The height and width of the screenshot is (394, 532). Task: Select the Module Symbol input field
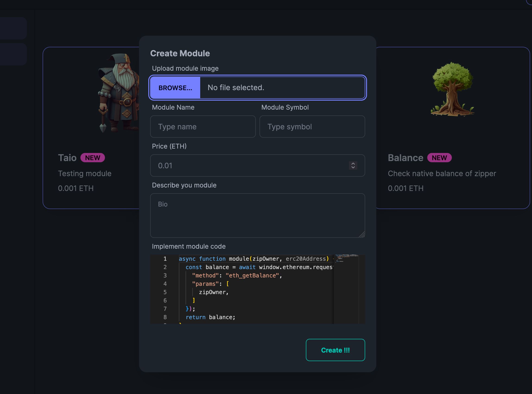point(312,126)
